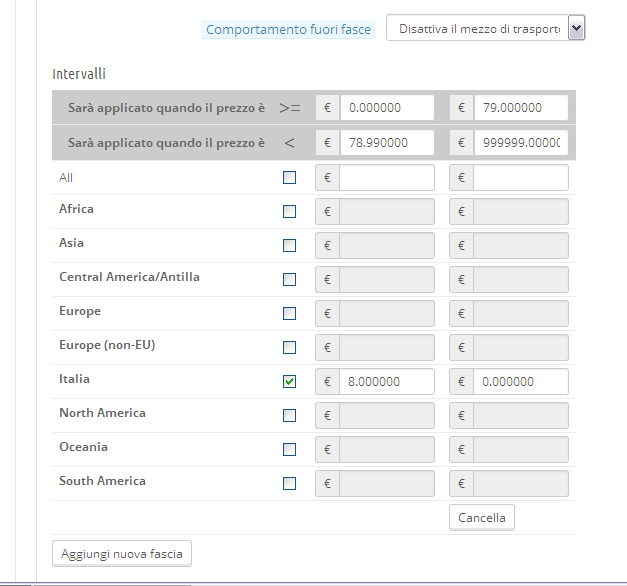Enable the Africa zone checkbox

[x=290, y=212]
